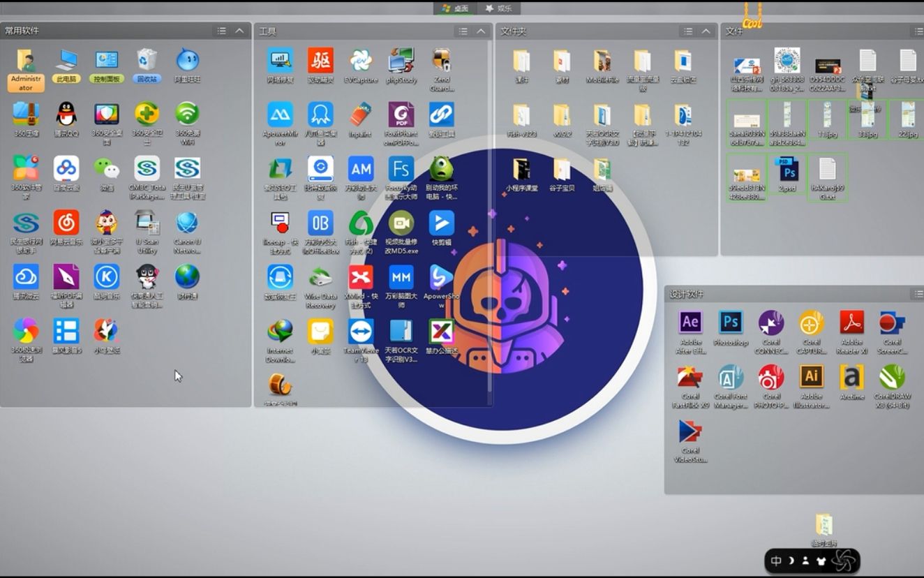Viewport: 924px width, 578px height.
Task: Open the 天若OCR文字识别 tool icon
Action: [401, 332]
